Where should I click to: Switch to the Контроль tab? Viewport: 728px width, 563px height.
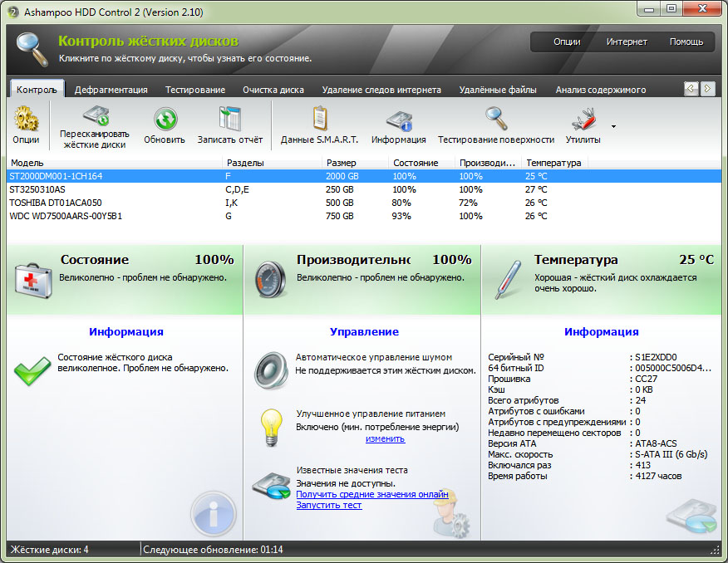point(37,90)
